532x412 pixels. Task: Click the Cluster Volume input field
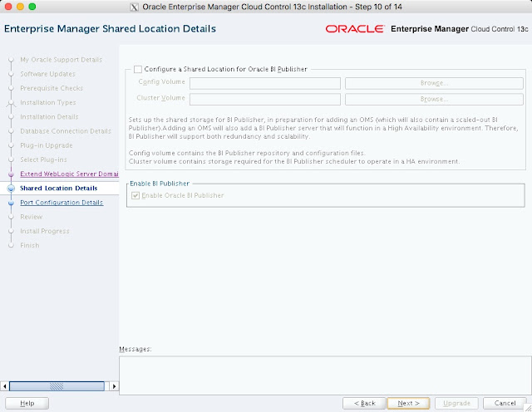(265, 100)
